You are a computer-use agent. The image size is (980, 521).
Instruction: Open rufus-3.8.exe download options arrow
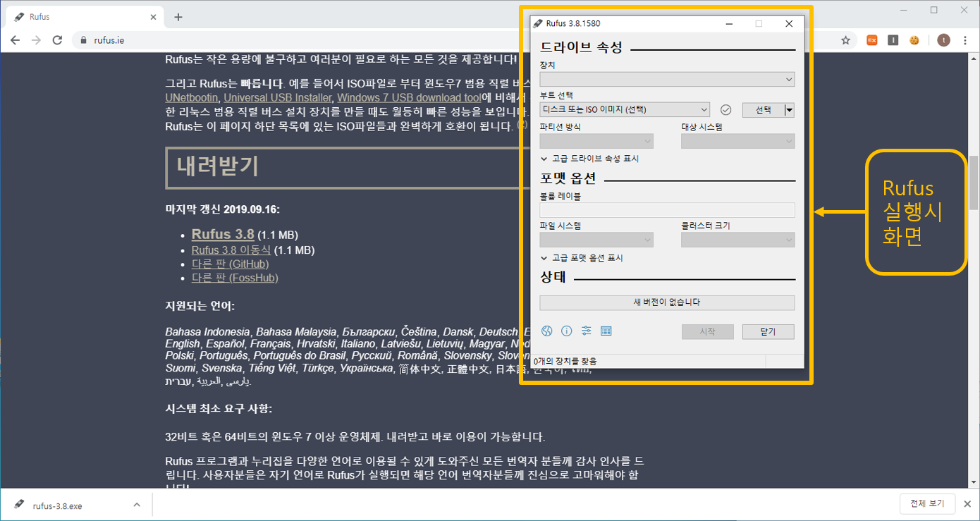(x=137, y=505)
